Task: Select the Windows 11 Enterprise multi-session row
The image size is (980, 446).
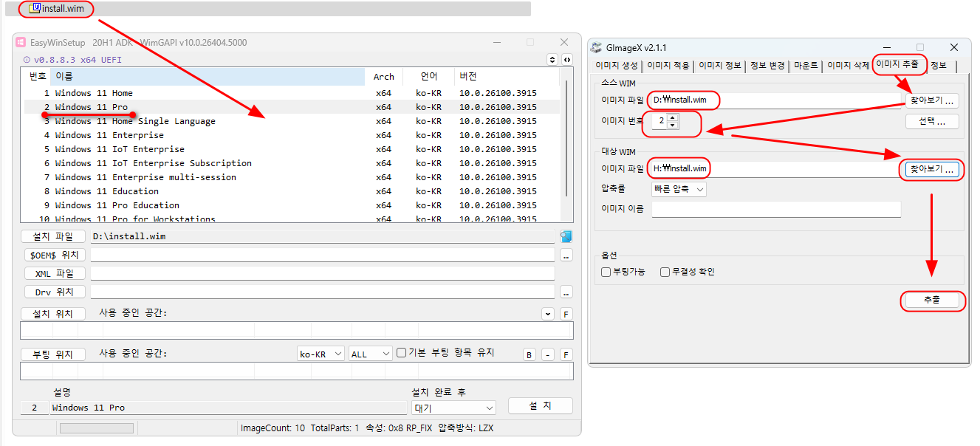Action: coord(292,177)
